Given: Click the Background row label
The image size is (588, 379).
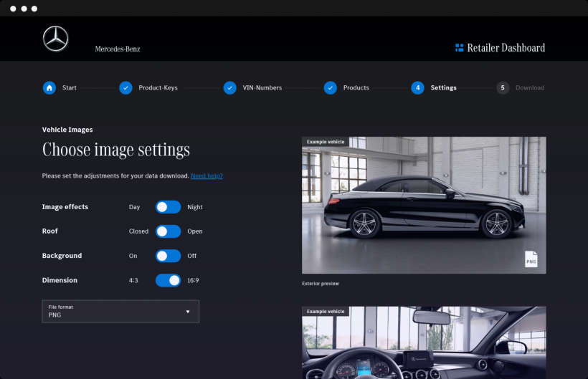Looking at the screenshot, I should pyautogui.click(x=62, y=256).
